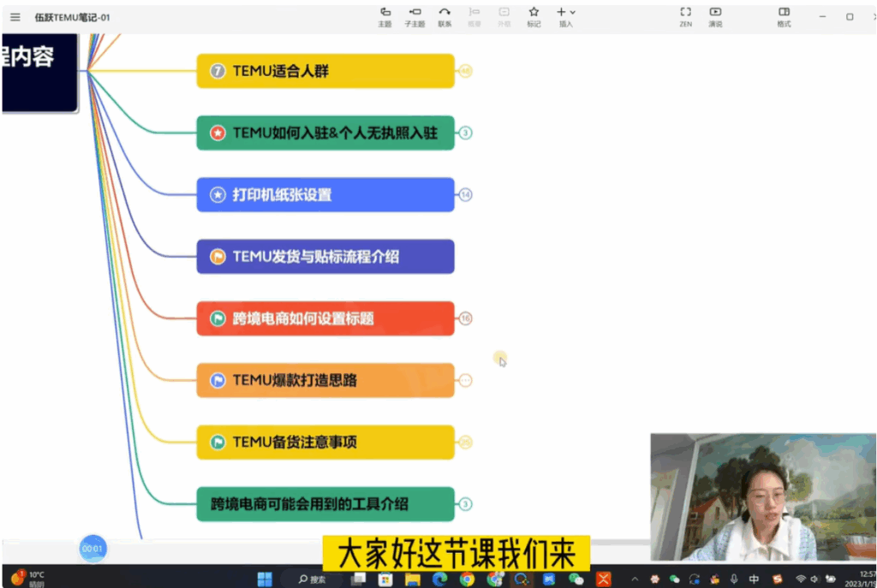Select the 打印机纸张设置 topic node

point(325,194)
